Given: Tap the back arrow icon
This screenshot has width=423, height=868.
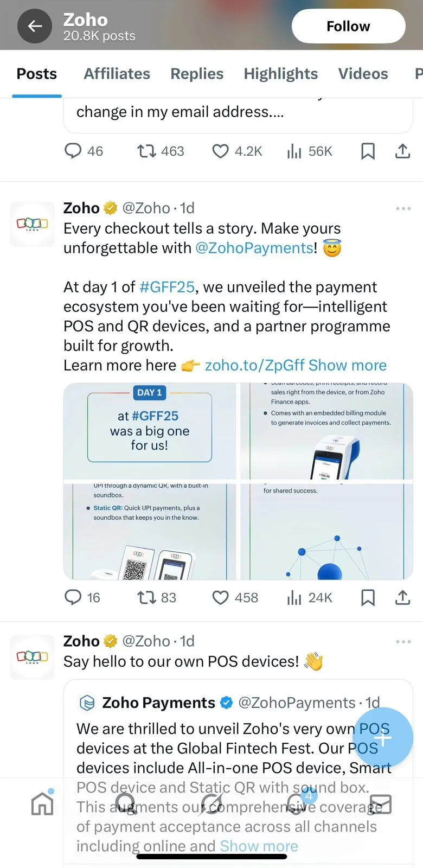Looking at the screenshot, I should coord(35,26).
